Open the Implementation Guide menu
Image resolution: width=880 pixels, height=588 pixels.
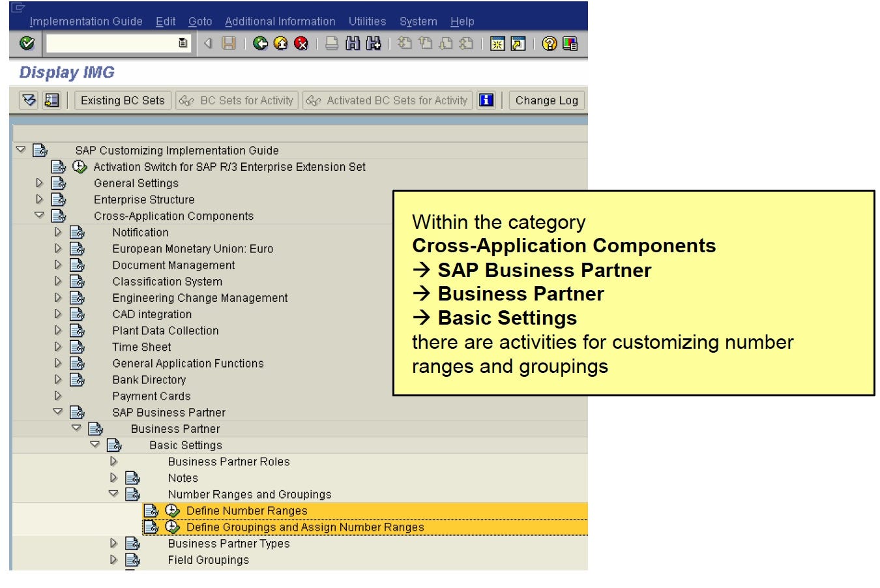[86, 22]
